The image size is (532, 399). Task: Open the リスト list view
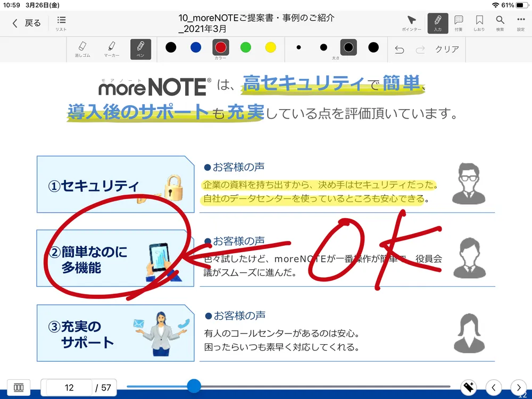61,23
